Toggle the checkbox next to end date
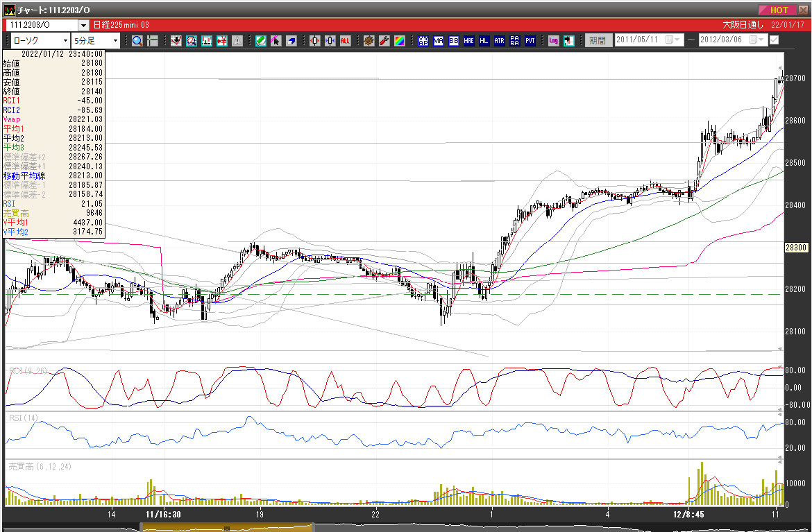812x532 pixels. 774,40
